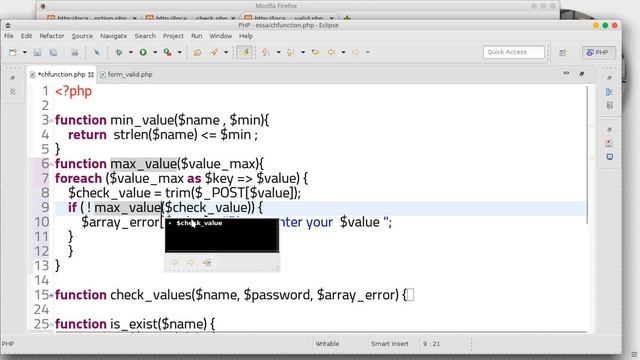Image resolution: width=640 pixels, height=360 pixels.
Task: Open the Help menu
Action: pyautogui.click(x=246, y=36)
